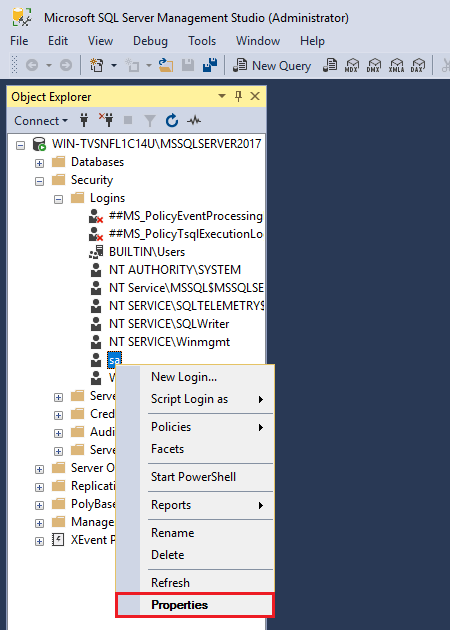The height and width of the screenshot is (630, 450).
Task: Click the Save All toolbar icon
Action: [x=210, y=65]
